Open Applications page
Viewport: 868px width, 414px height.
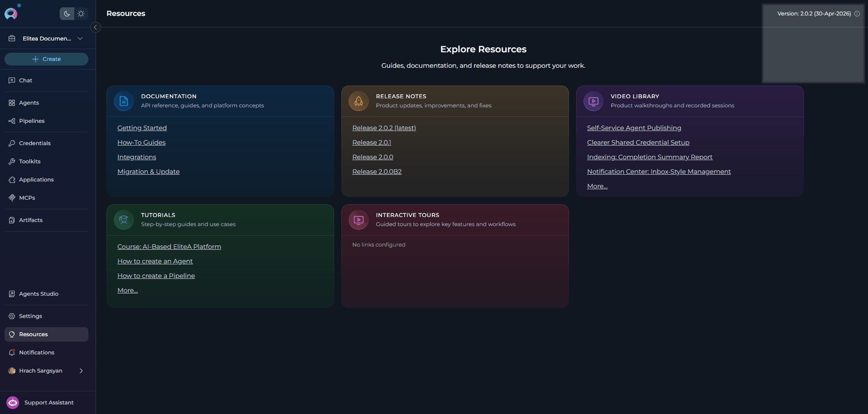tap(36, 180)
